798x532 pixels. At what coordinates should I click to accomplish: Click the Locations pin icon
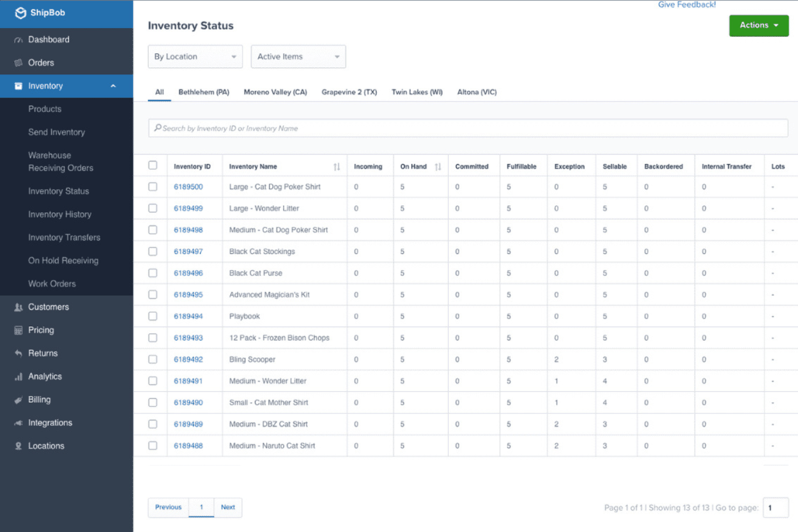coord(18,446)
